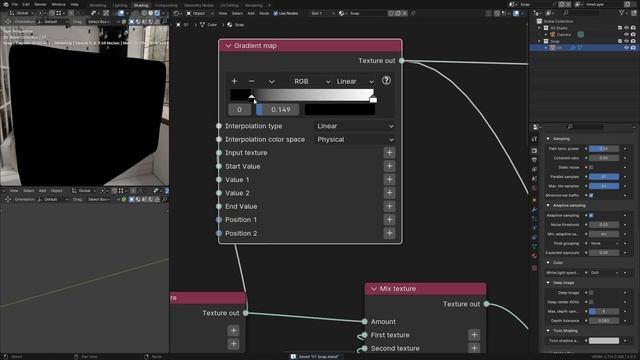Open the Object shader type dropdown
The height and width of the screenshot is (360, 640).
tap(200, 13)
